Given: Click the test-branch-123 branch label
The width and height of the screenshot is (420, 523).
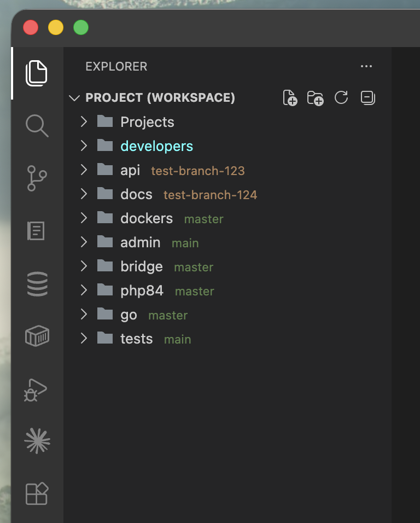Looking at the screenshot, I should 198,171.
